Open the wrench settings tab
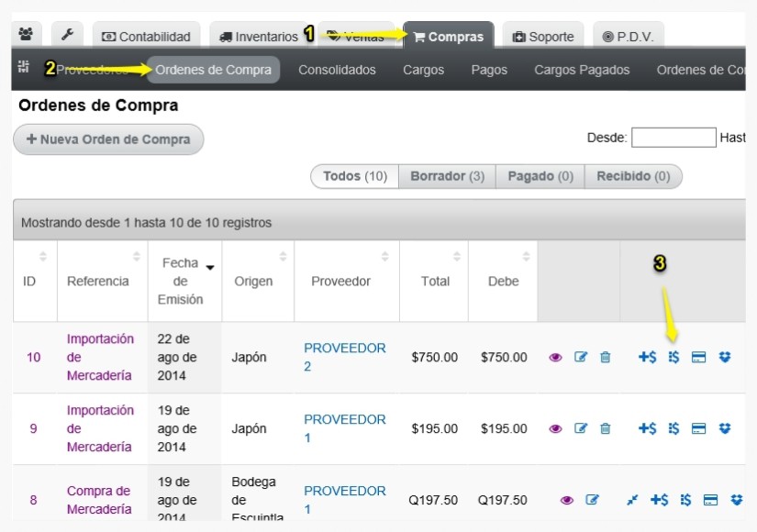 pyautogui.click(x=67, y=34)
